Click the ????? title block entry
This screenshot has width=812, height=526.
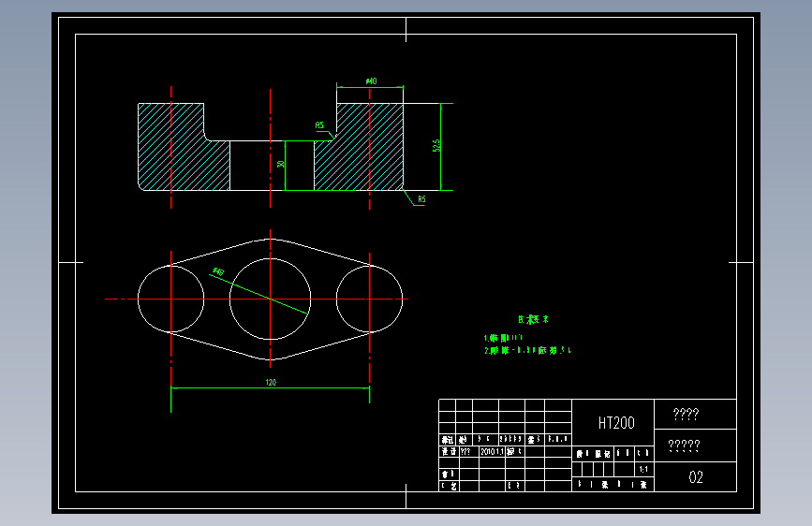684,446
